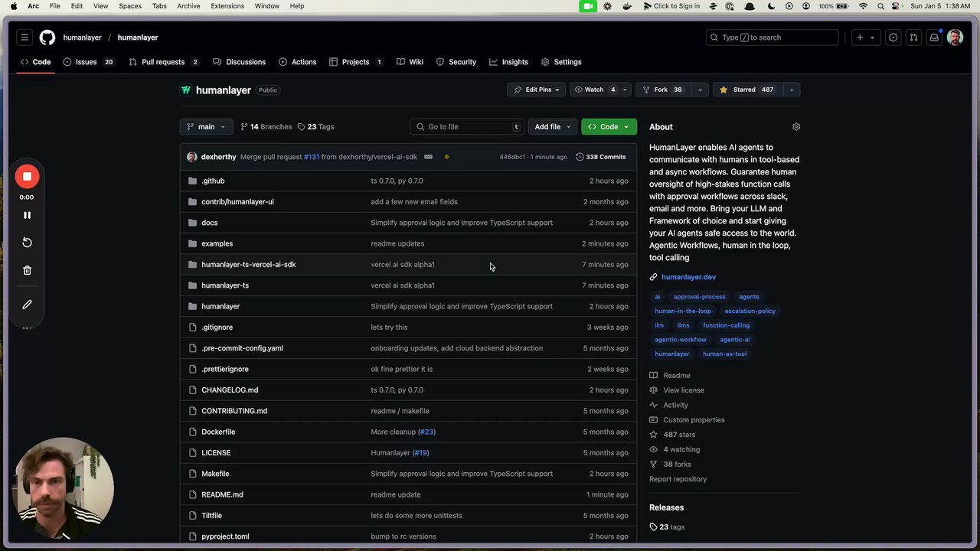Click the Fork 38 button
This screenshot has width=980, height=551.
tap(662, 90)
